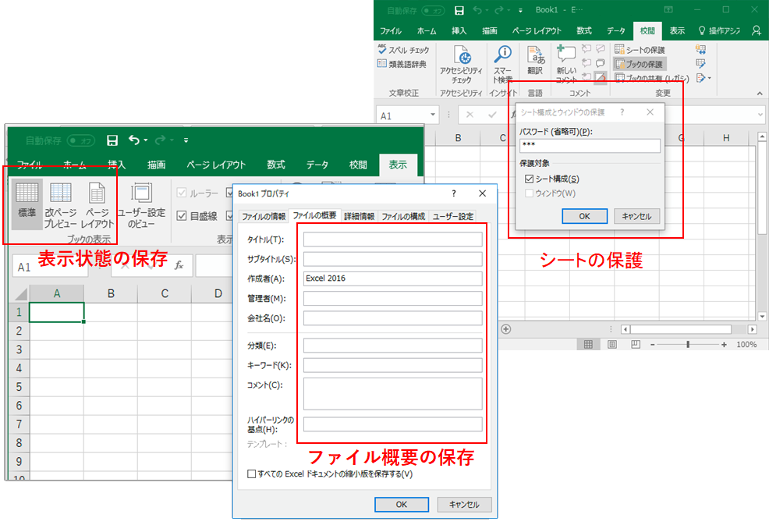The image size is (769, 532).
Task: Open Smart Lookup (スマート検索)
Action: click(503, 64)
